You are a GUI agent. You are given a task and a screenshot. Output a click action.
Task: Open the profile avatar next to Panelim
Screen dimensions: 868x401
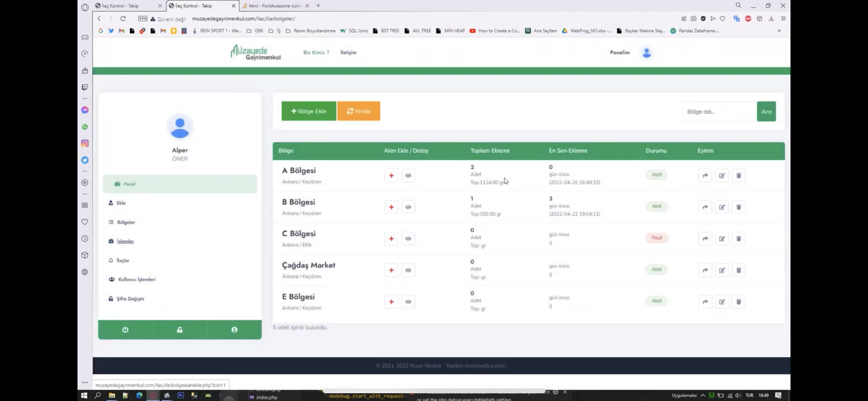point(647,52)
